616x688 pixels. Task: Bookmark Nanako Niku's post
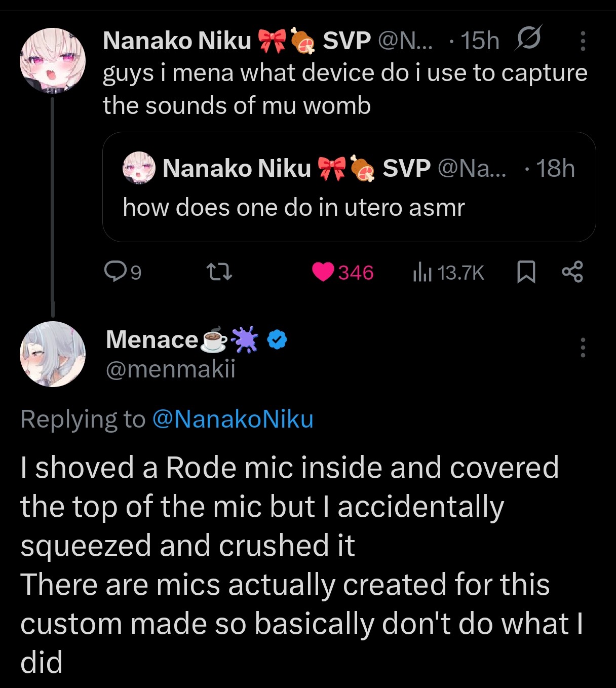tap(526, 272)
